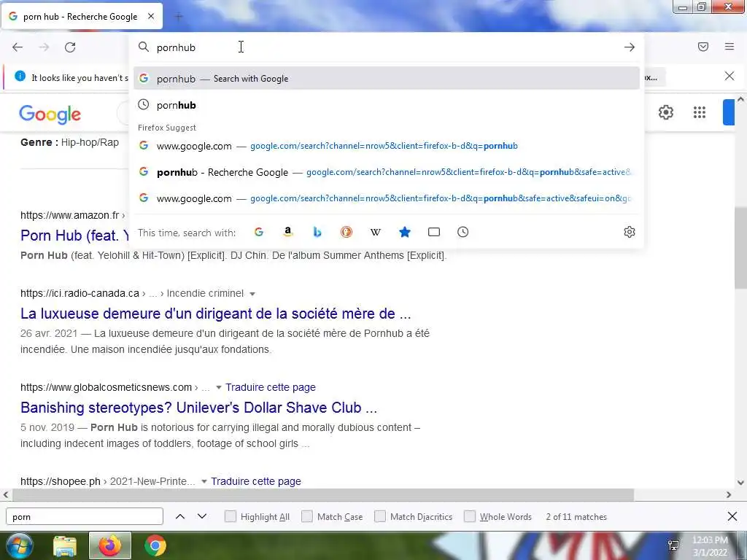Expand the shopee.ph result dropdown arrow
Viewport: 747px width, 560px height.
[204, 482]
